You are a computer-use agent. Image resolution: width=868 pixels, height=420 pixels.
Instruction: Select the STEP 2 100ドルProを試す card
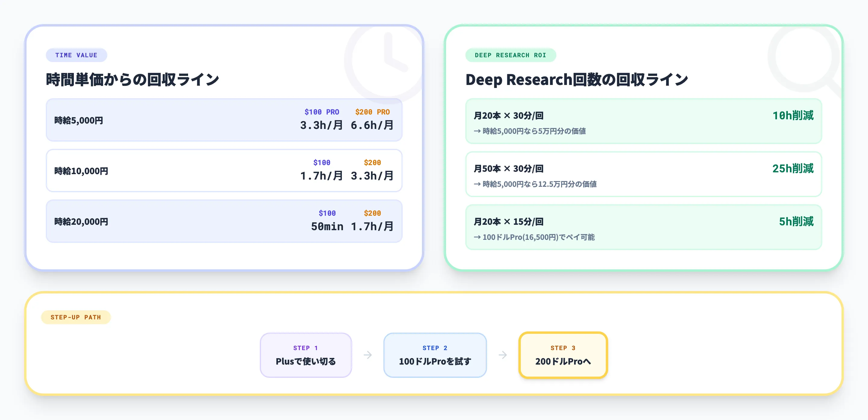coord(435,355)
